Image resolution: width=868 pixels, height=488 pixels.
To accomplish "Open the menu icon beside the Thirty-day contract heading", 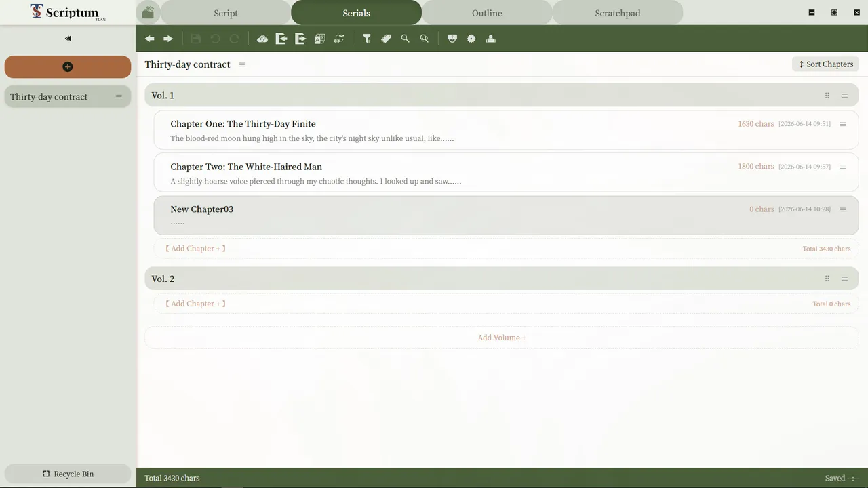I will [x=242, y=64].
